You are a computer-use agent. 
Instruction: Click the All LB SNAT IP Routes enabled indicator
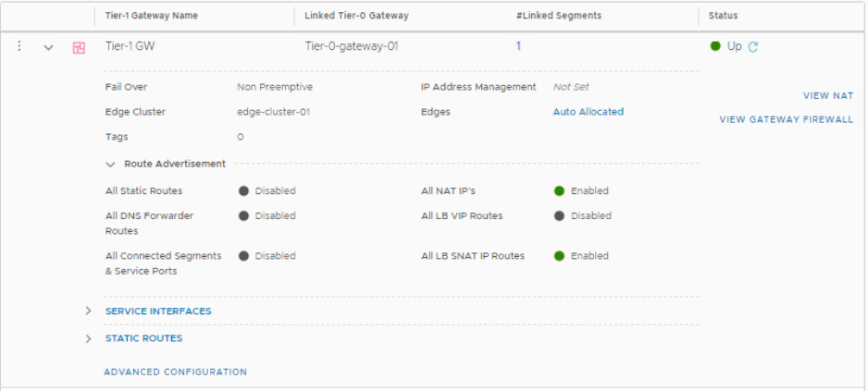point(559,256)
